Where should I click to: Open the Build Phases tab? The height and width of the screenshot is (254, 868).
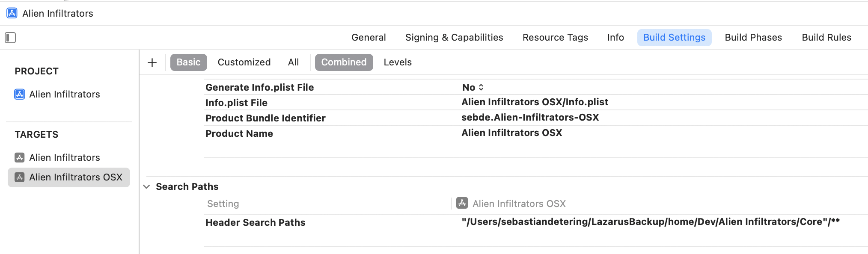(x=753, y=38)
